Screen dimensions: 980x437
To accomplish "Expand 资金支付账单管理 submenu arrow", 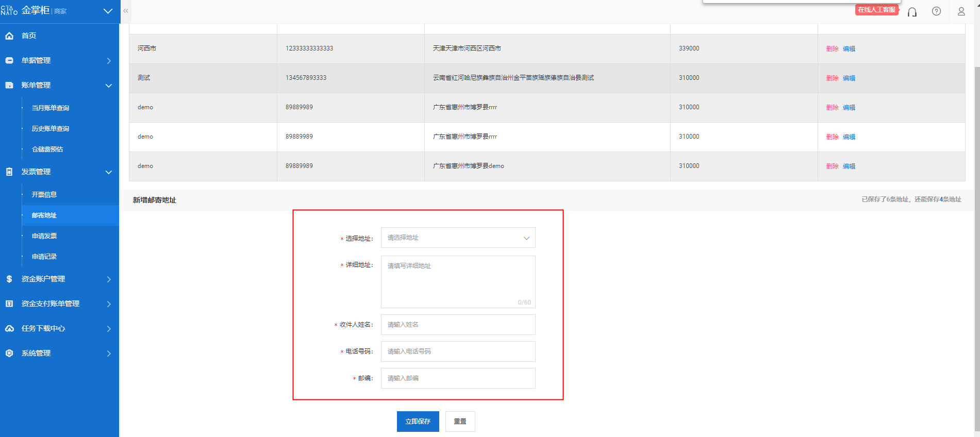I will pos(109,304).
